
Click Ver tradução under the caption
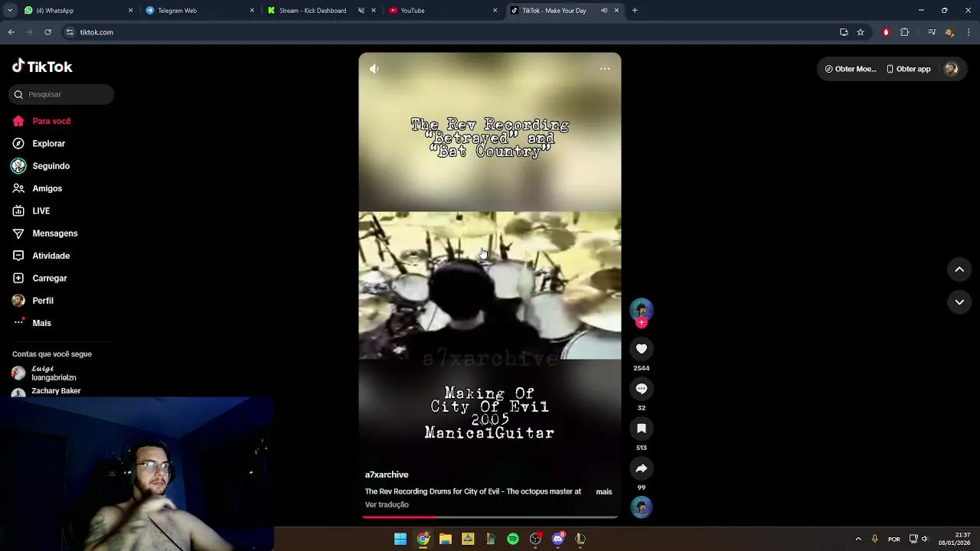tap(387, 504)
